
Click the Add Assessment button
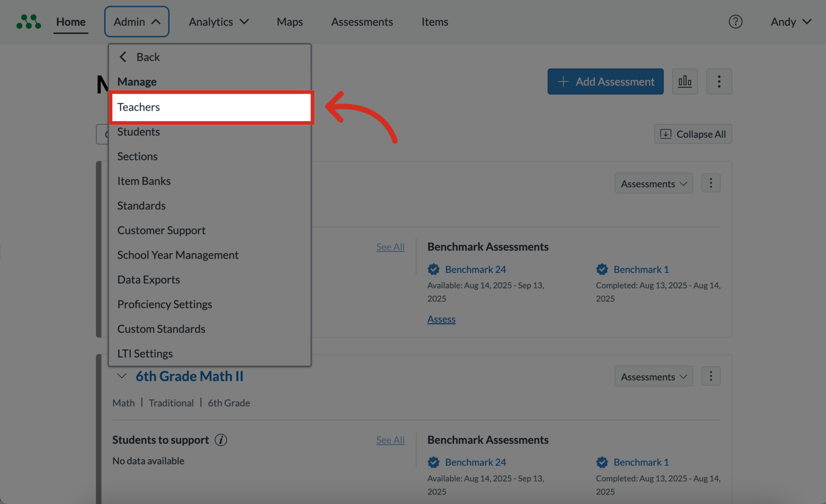point(605,81)
